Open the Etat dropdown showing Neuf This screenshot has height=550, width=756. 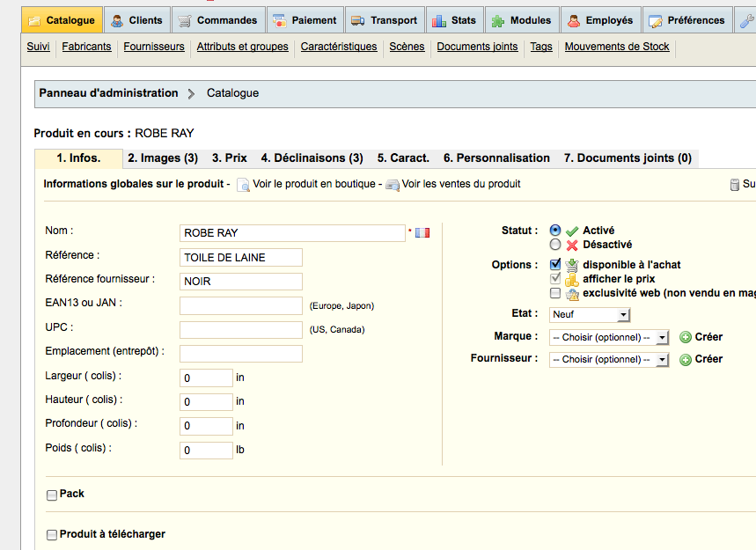click(x=590, y=315)
